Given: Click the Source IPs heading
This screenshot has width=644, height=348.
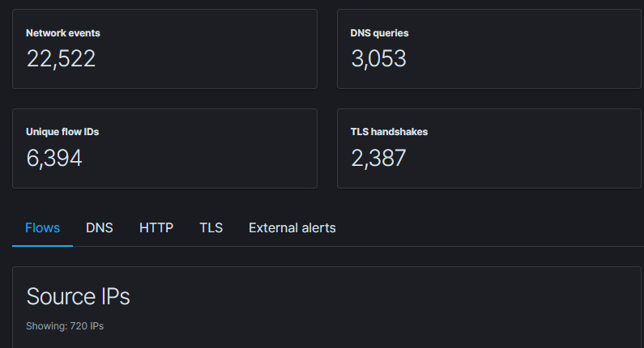Looking at the screenshot, I should pyautogui.click(x=78, y=296).
